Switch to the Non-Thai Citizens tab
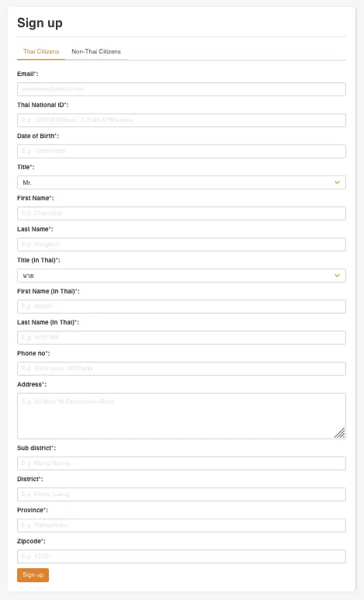The width and height of the screenshot is (364, 600). tap(96, 51)
